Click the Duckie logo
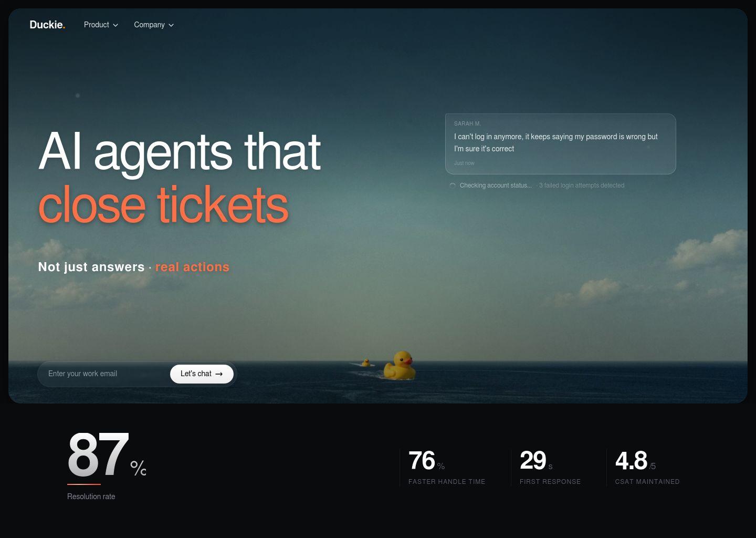Image resolution: width=756 pixels, height=538 pixels. [47, 25]
